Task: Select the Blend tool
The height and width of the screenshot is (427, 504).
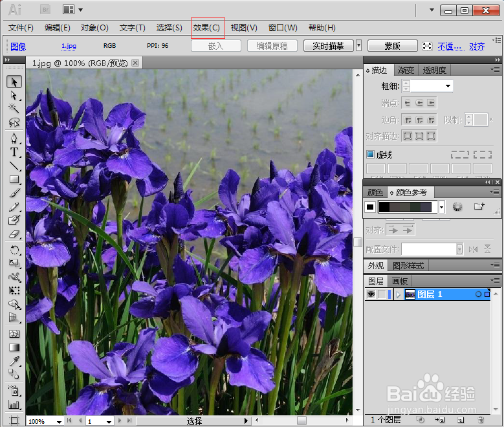Action: [14, 374]
